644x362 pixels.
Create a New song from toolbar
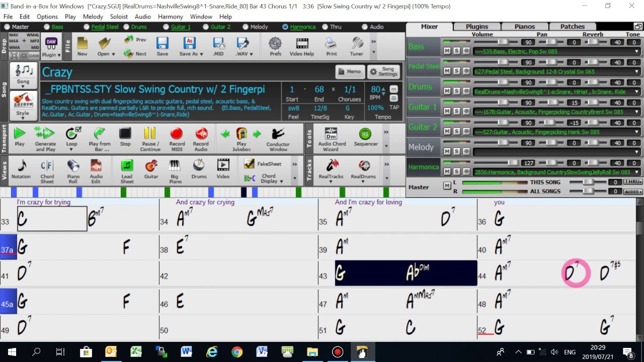(82, 46)
